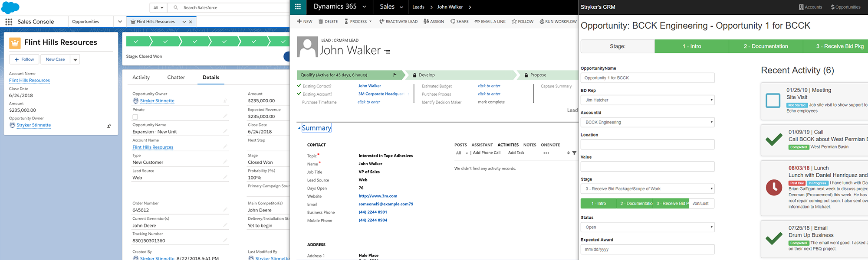
Task: Click Add Task in activities
Action: tap(516, 153)
